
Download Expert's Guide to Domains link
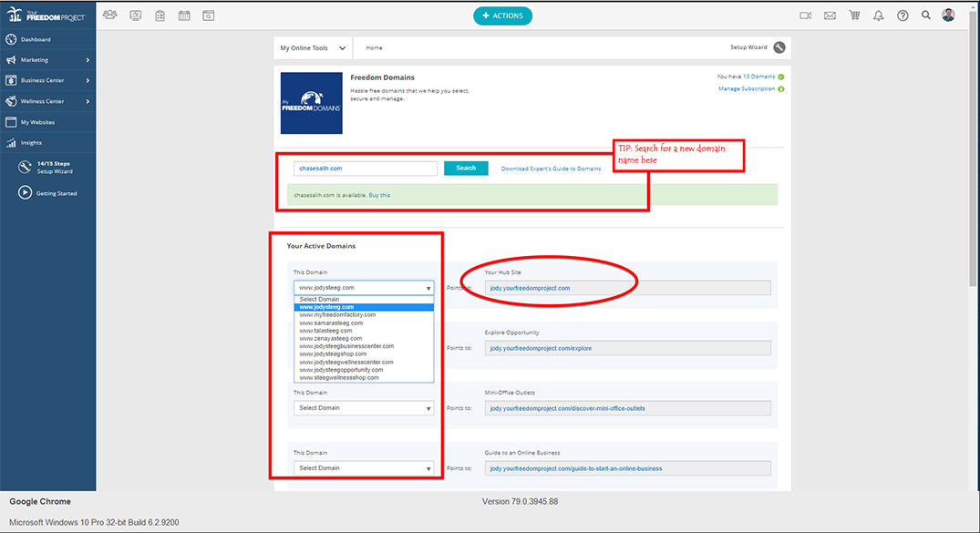pyautogui.click(x=551, y=169)
